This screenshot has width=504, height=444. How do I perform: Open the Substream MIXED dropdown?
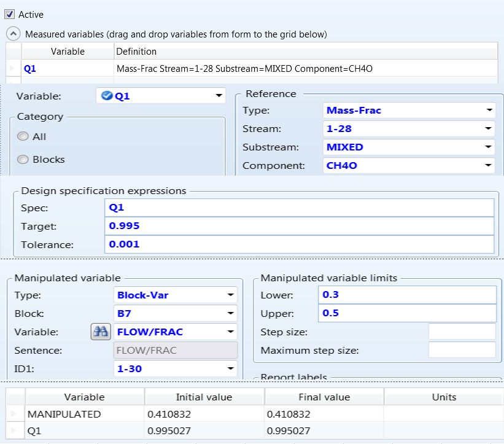point(489,147)
